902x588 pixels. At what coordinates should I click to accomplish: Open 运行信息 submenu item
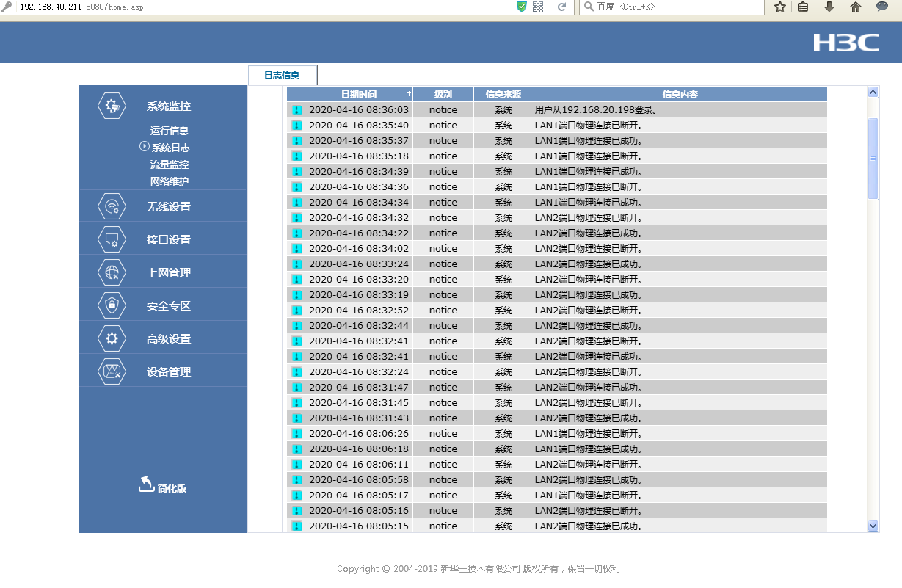(x=170, y=131)
